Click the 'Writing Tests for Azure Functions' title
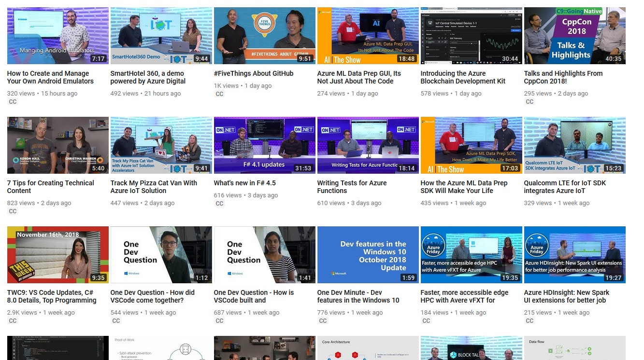The width and height of the screenshot is (644, 360). (352, 187)
